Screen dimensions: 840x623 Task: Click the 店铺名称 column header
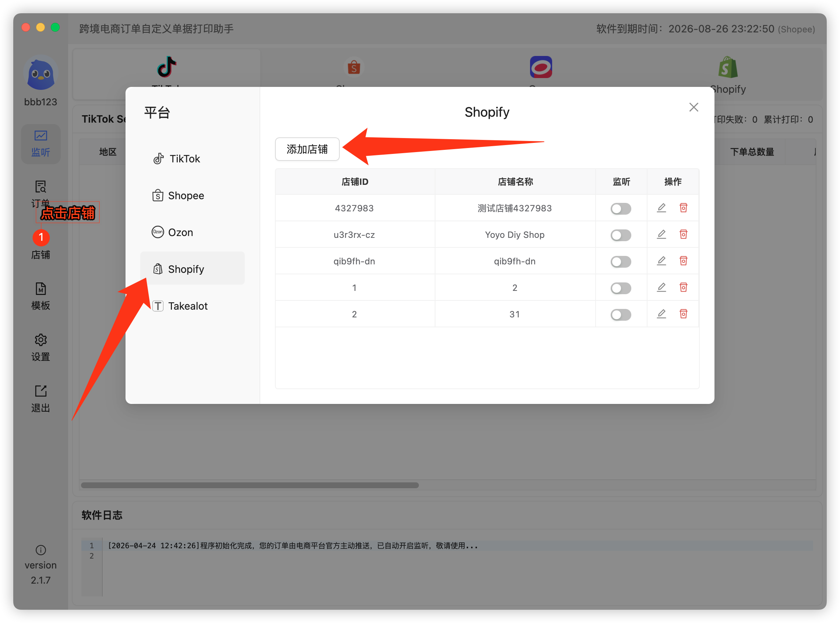(515, 182)
